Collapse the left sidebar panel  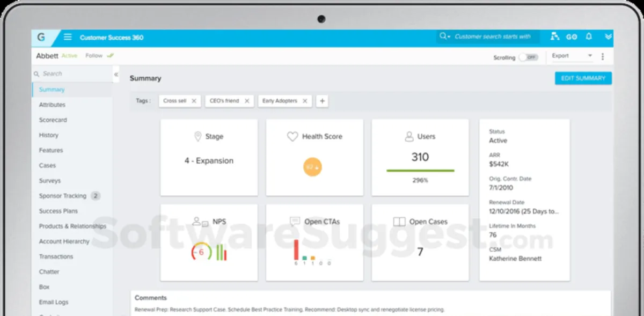point(116,75)
